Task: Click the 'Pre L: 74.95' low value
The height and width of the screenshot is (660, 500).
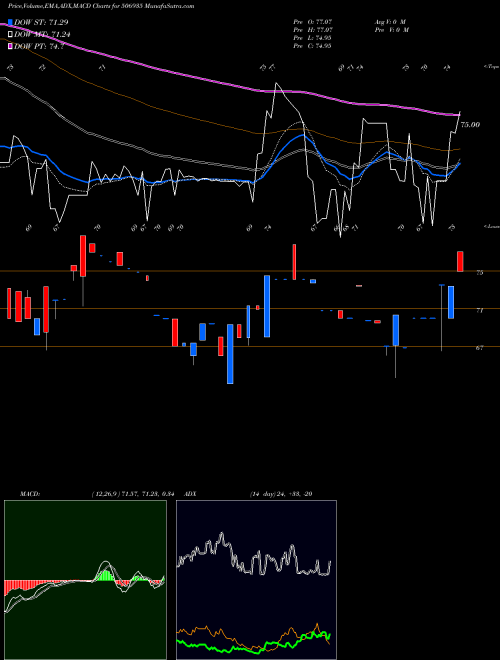Action: click(314, 38)
